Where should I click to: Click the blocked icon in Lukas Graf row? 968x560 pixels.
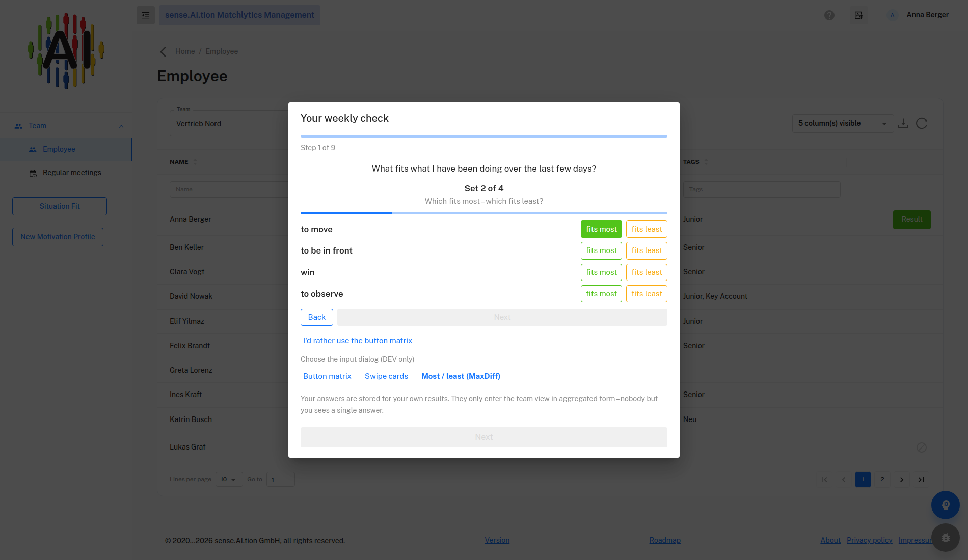(922, 447)
